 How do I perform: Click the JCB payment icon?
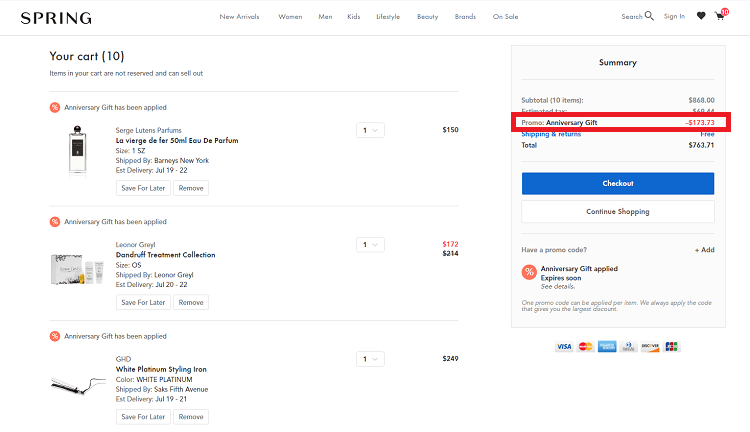[672, 346]
